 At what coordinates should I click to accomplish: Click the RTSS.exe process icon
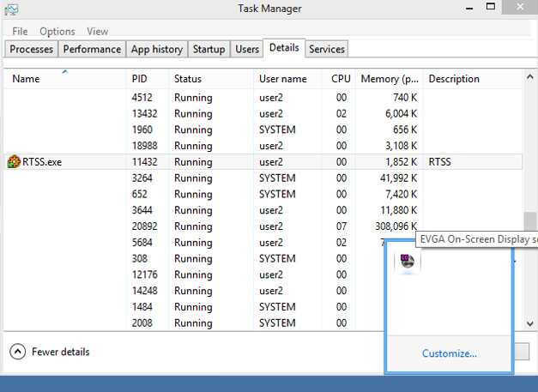click(14, 162)
